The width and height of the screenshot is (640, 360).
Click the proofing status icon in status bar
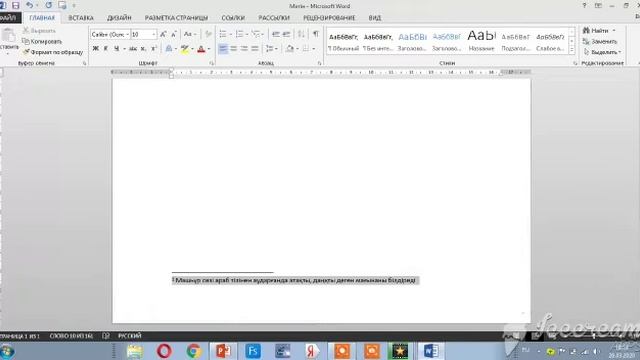click(106, 336)
